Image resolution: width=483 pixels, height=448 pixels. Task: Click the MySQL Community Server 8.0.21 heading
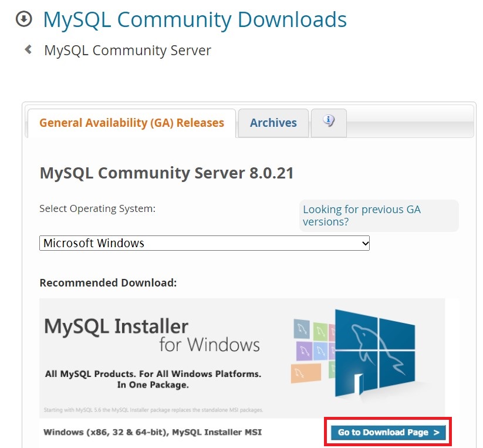tap(167, 173)
